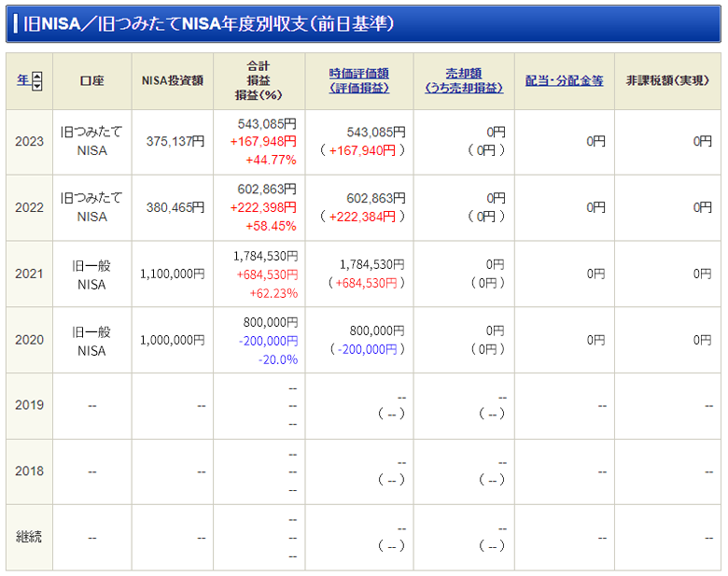The width and height of the screenshot is (728, 576).
Task: Click the 配当・分配金等 header link
Action: [x=564, y=81]
